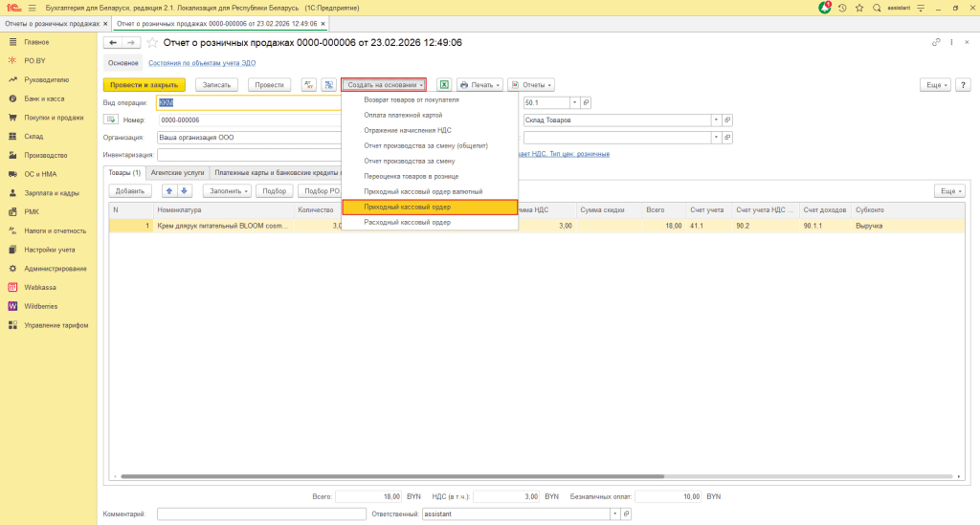The height and width of the screenshot is (525, 980).
Task: Click the back navigation arrow
Action: 113,43
